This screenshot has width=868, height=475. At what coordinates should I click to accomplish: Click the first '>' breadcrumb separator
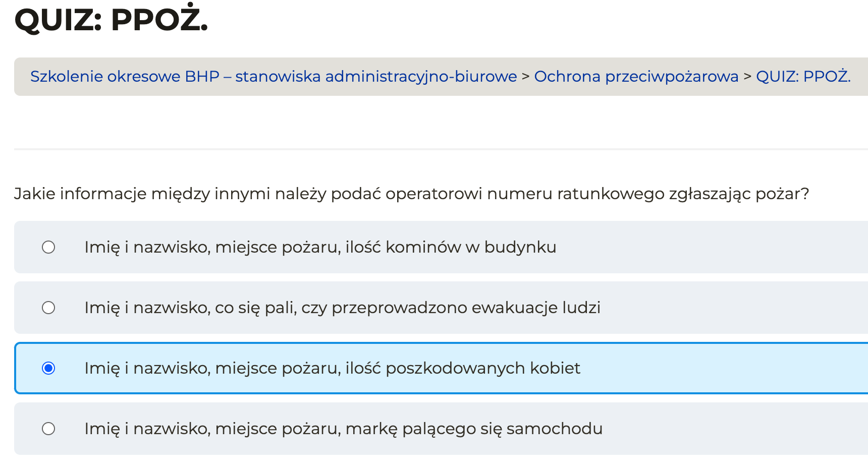tap(525, 77)
